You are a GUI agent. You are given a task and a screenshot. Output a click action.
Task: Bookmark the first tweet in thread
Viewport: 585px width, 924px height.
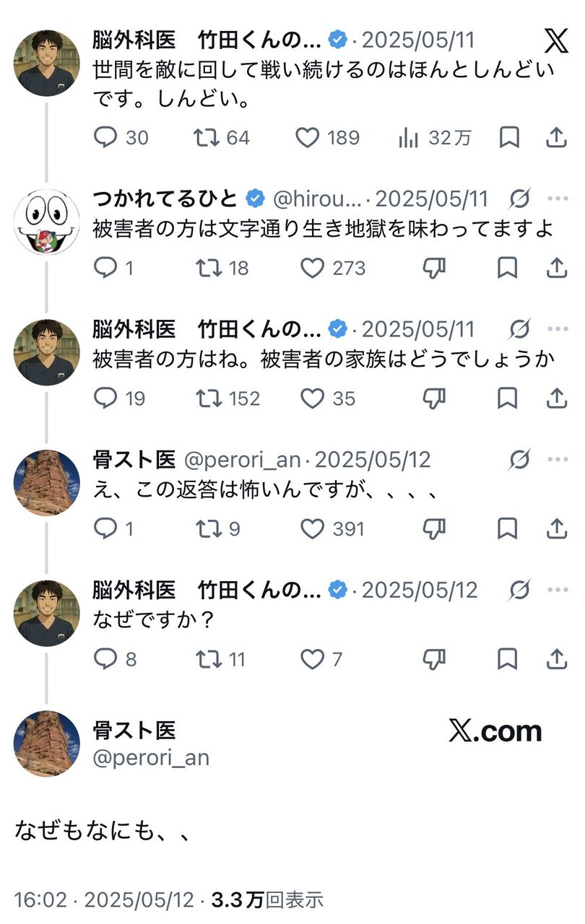pos(509,137)
